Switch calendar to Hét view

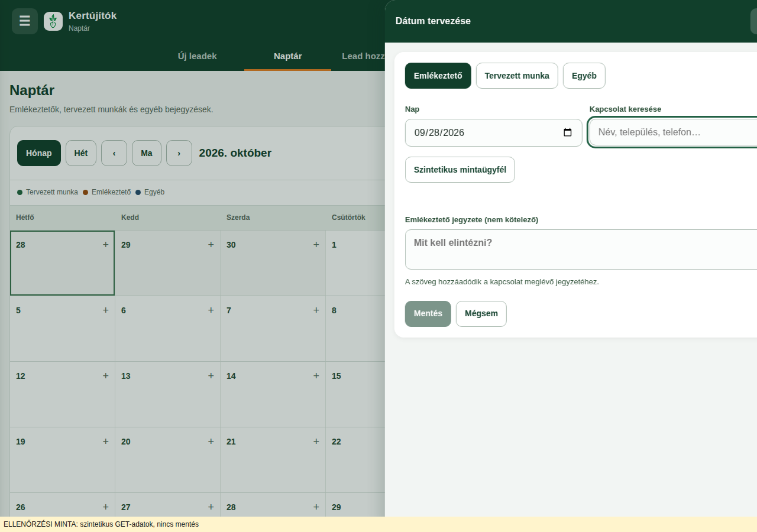pos(81,153)
